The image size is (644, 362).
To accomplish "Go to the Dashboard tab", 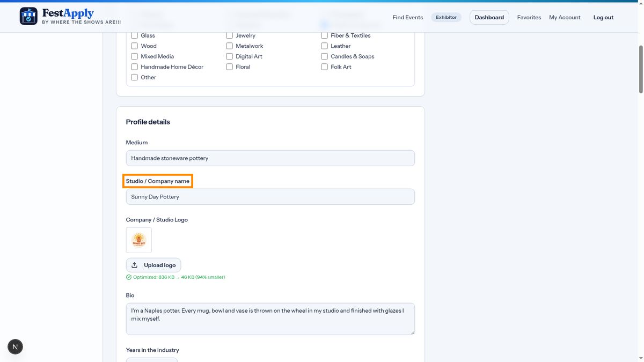I will point(489,17).
